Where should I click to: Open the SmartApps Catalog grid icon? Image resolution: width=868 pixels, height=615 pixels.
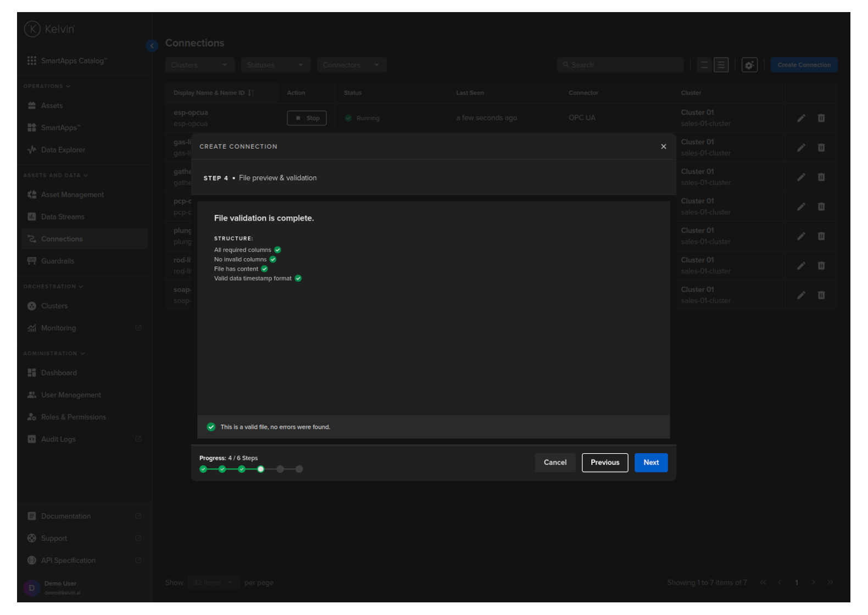(32, 60)
